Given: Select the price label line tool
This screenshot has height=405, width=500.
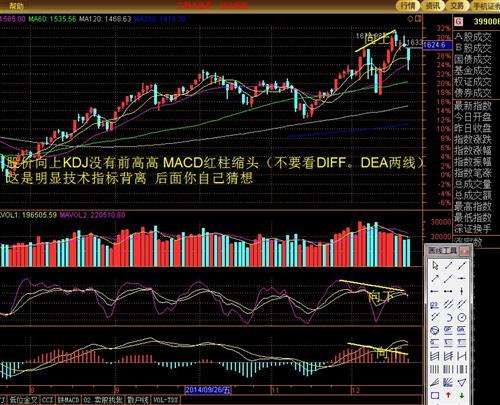Looking at the screenshot, I should pyautogui.click(x=435, y=304).
